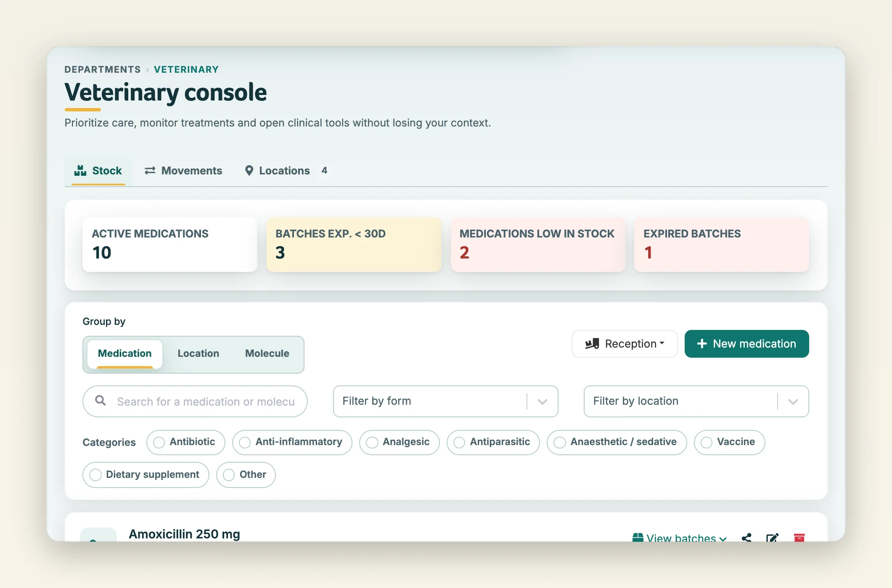892x588 pixels.
Task: Click the red archive icon for Amoxicillin
Action: coord(799,538)
